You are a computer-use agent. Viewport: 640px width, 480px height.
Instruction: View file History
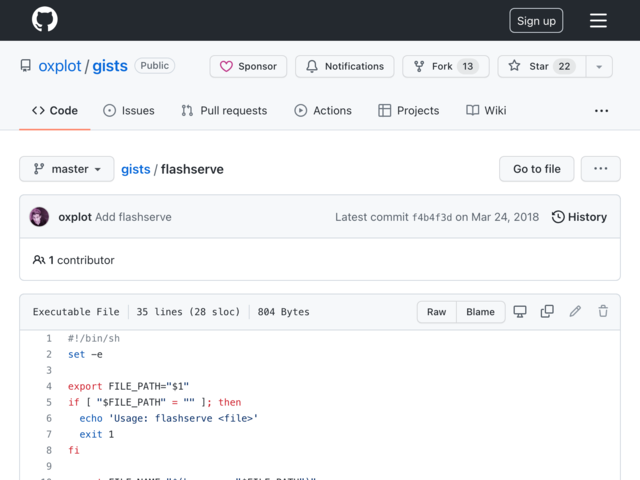579,217
